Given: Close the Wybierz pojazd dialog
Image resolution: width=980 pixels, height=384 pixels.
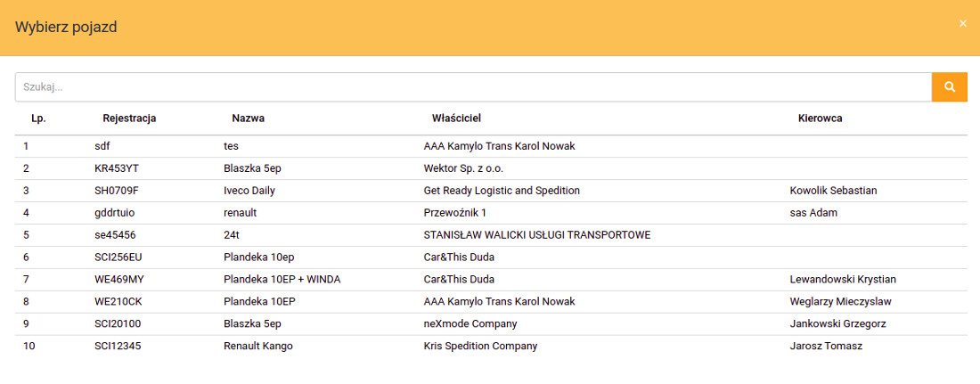Looking at the screenshot, I should tap(962, 24).
